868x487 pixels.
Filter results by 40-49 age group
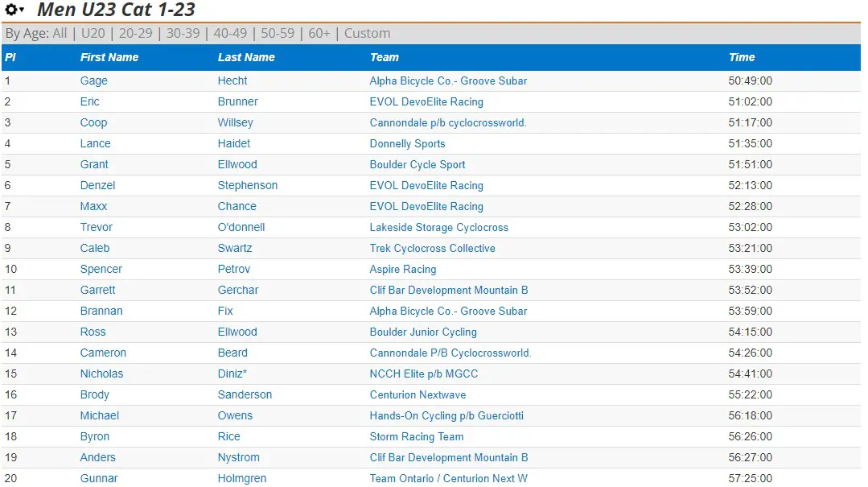[230, 33]
